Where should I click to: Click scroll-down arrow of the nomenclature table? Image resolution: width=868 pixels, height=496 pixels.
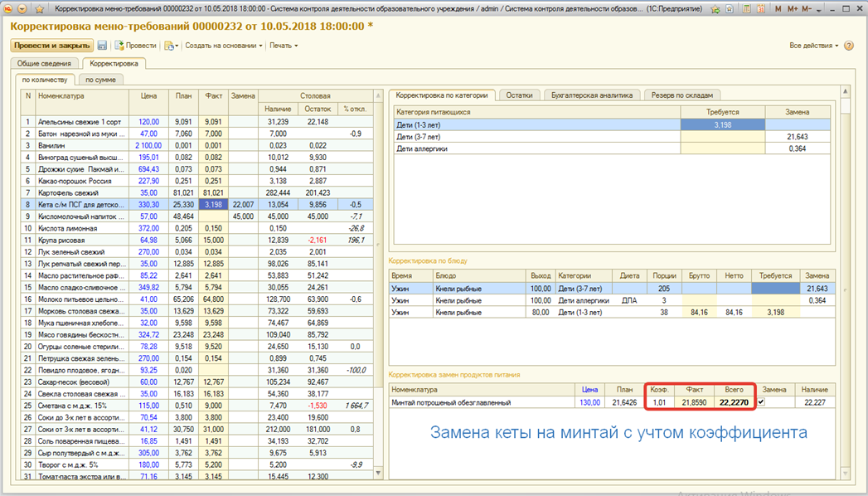[x=379, y=473]
